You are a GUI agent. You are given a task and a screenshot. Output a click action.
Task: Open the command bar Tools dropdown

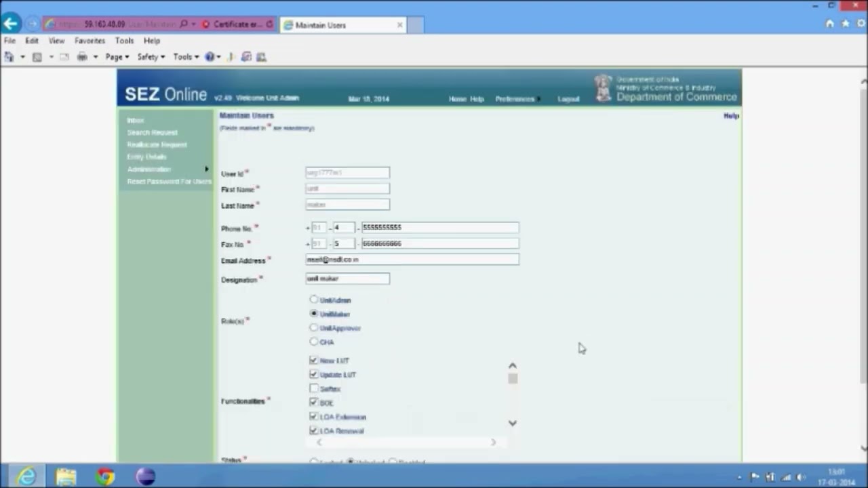pos(186,57)
